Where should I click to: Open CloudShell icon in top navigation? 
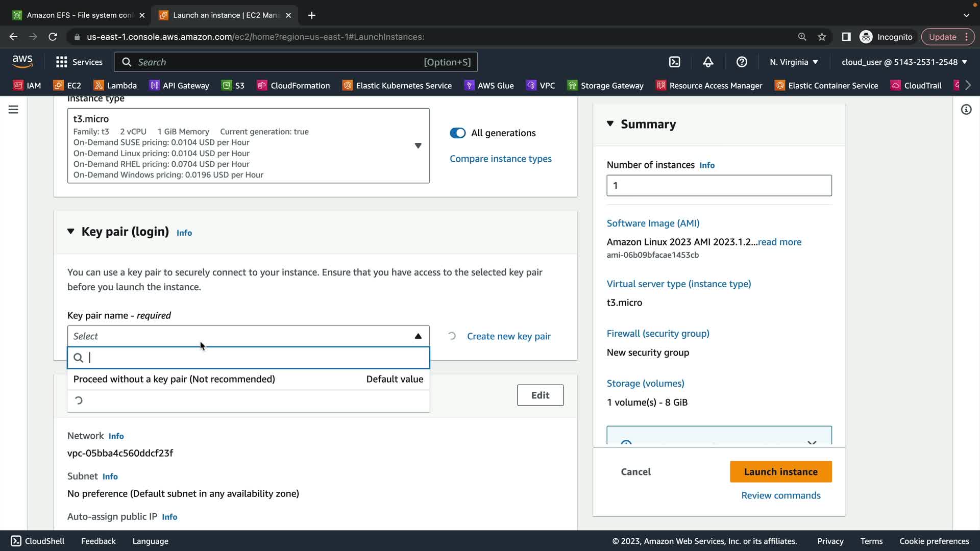674,62
